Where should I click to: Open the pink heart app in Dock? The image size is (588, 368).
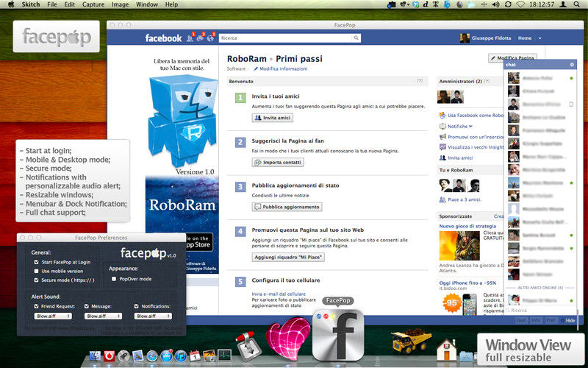(287, 339)
